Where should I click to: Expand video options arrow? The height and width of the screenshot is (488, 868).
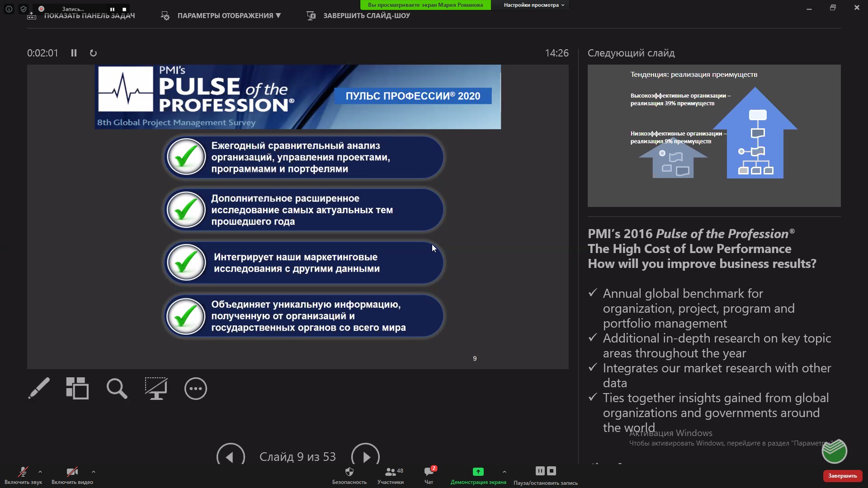pyautogui.click(x=94, y=472)
